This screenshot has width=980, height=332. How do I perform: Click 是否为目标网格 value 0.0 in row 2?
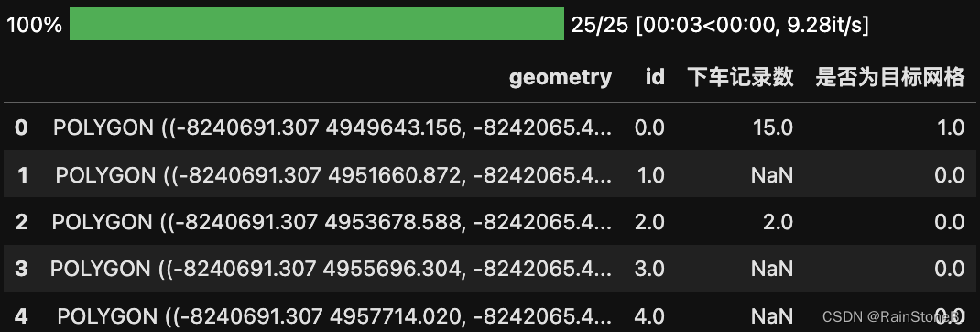[950, 222]
